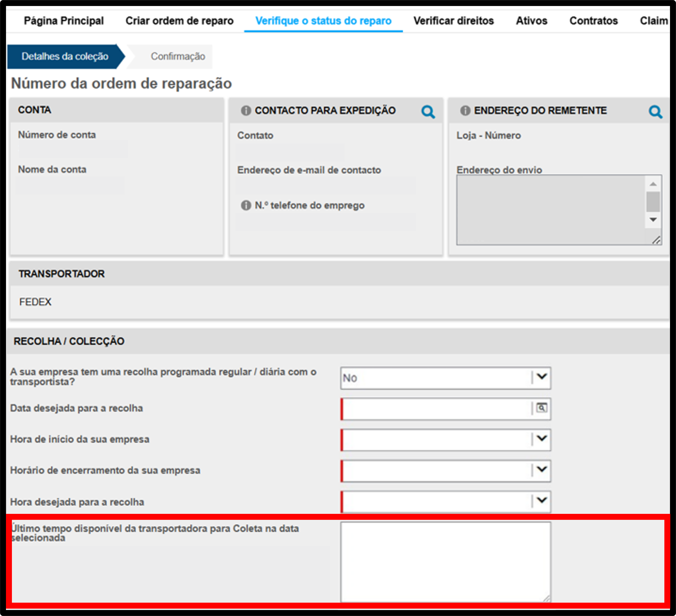The height and width of the screenshot is (616, 676).
Task: Click search icon in Endereço do Remetente header
Action: point(655,112)
